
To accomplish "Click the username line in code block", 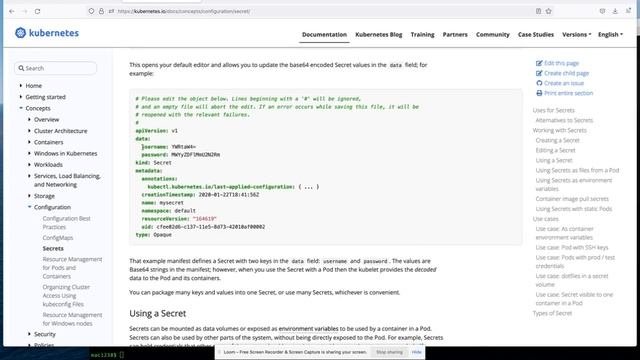I will click(169, 147).
